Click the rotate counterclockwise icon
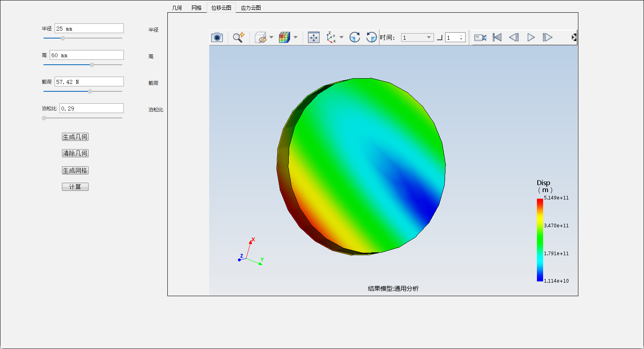The height and width of the screenshot is (349, 644). coord(371,37)
